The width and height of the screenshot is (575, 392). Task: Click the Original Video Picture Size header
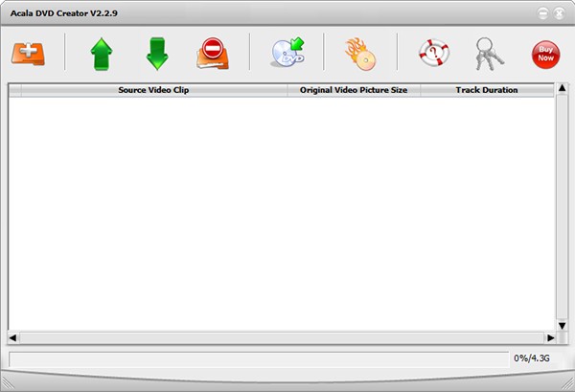tap(354, 90)
